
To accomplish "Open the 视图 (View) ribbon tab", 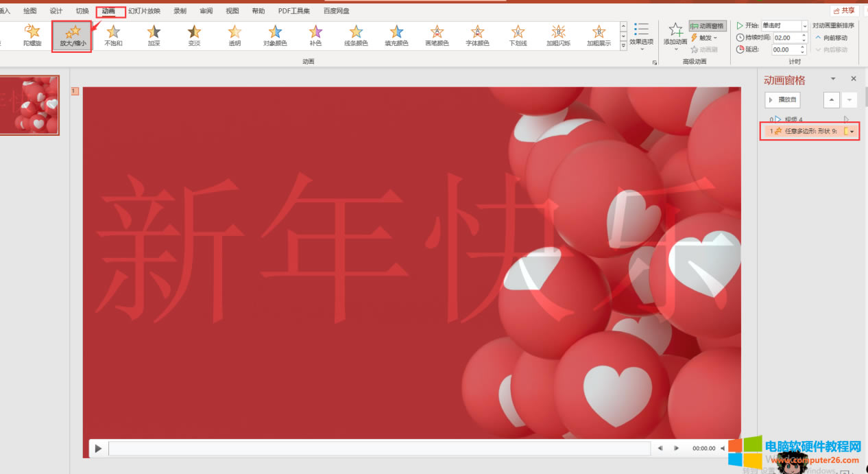I will pyautogui.click(x=232, y=10).
